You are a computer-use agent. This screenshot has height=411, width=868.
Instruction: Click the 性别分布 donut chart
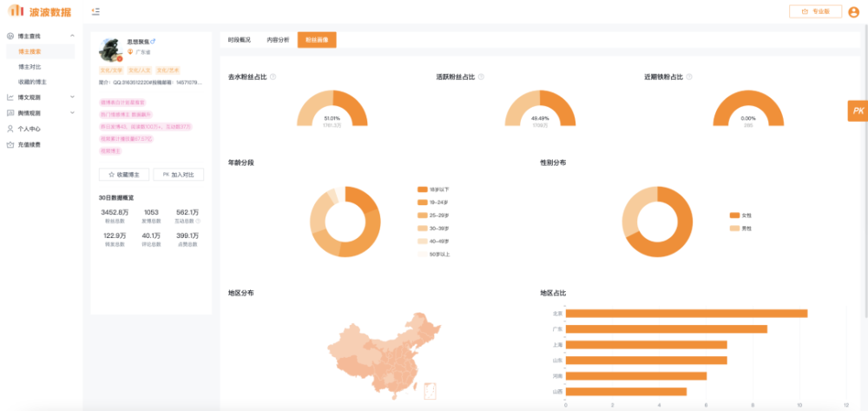point(657,222)
